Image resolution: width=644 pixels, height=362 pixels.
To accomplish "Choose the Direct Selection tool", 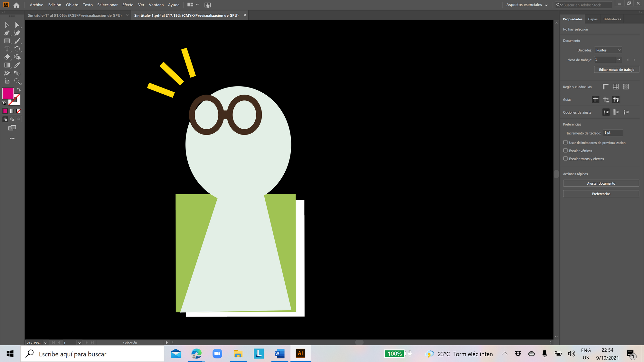I will (x=17, y=25).
